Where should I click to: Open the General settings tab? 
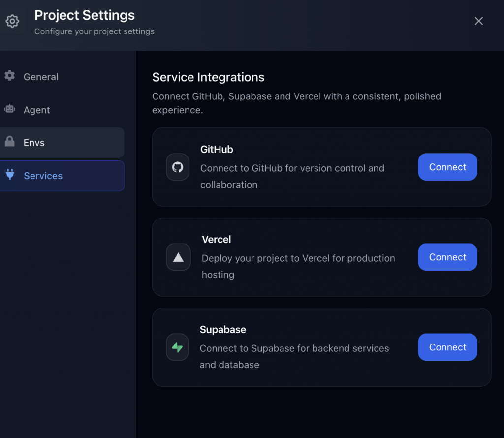(41, 77)
